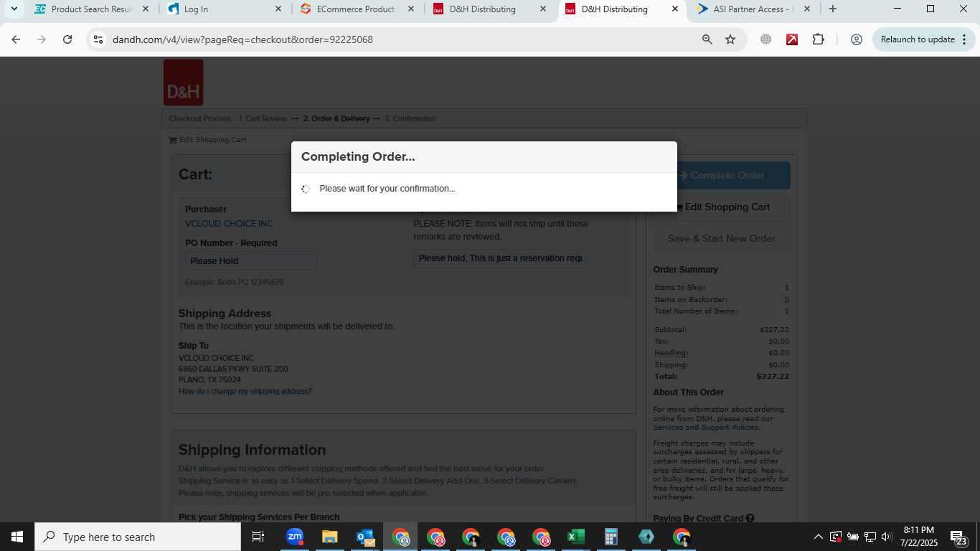
Task: Open the teal hexagon app in taskbar
Action: click(646, 537)
